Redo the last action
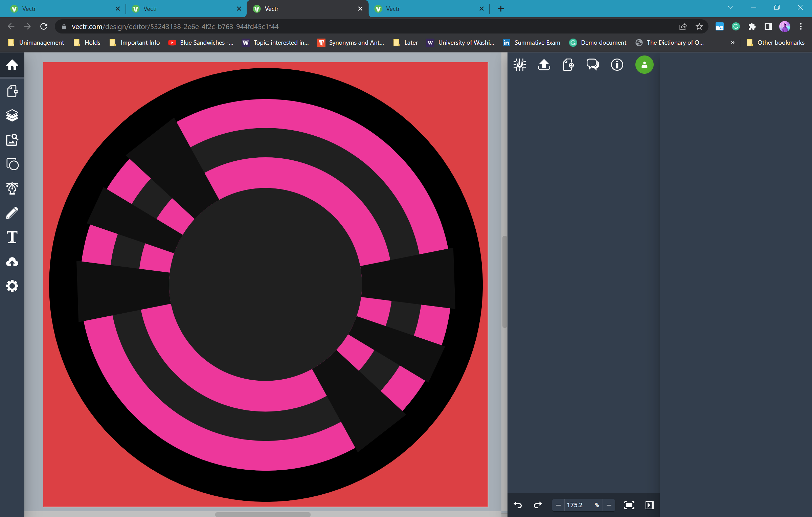812x517 pixels. click(x=538, y=505)
